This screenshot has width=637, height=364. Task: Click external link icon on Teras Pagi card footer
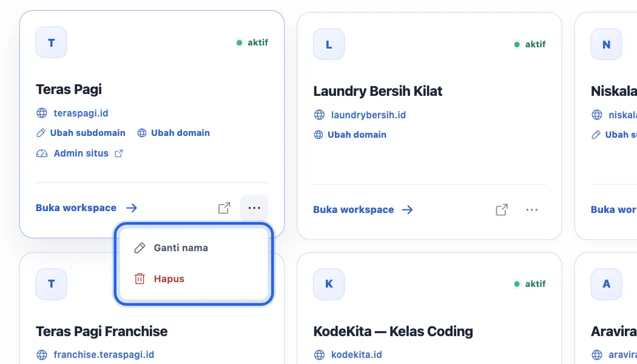point(224,208)
